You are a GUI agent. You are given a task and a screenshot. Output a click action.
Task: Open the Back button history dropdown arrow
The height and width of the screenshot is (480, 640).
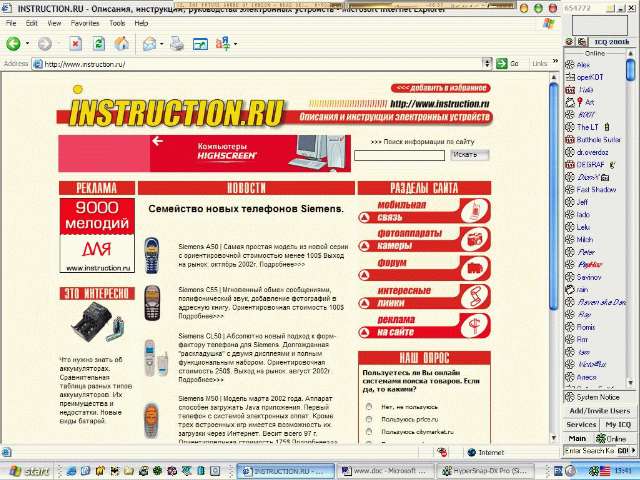coord(27,44)
